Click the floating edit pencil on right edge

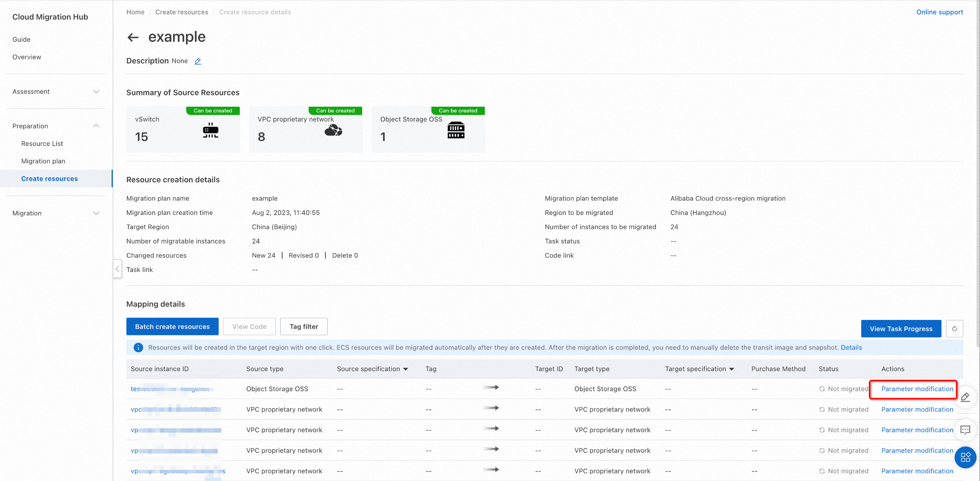(x=965, y=398)
